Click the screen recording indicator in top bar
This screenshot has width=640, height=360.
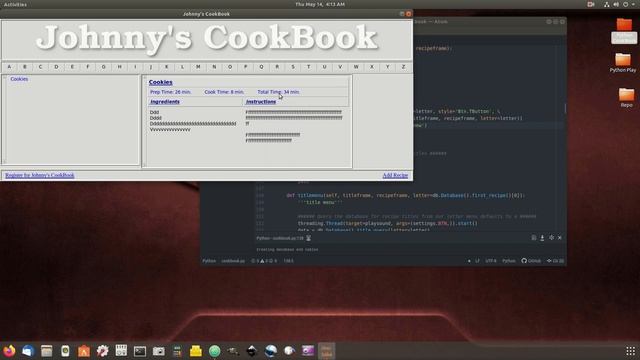[591, 4]
